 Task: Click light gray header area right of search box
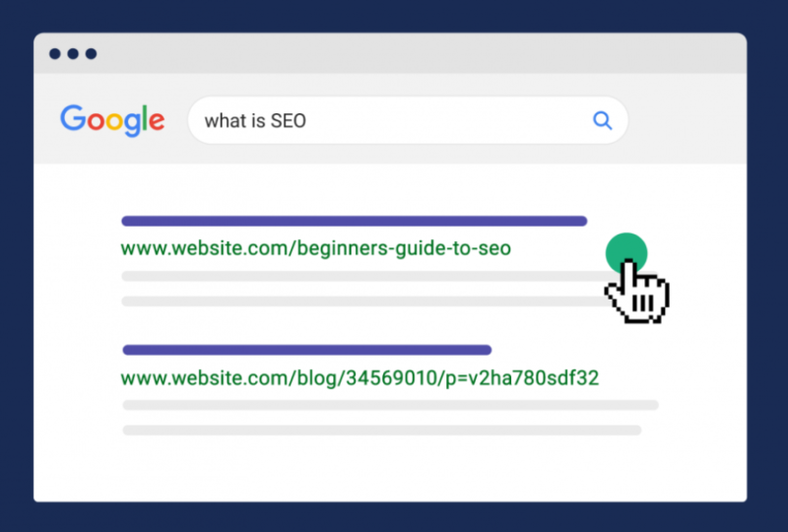click(687, 119)
